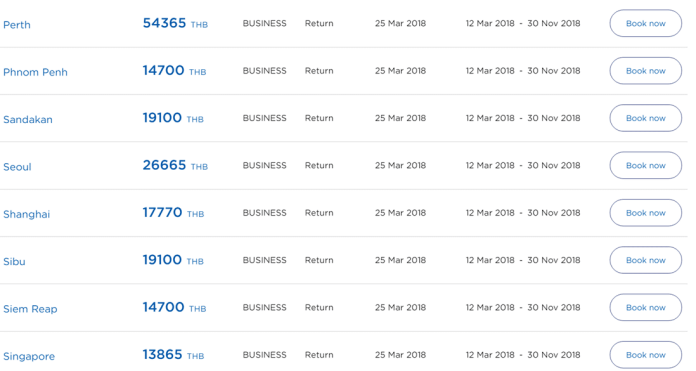Select the 17770 THB Shanghai price
This screenshot has width=696, height=371.
pos(173,213)
